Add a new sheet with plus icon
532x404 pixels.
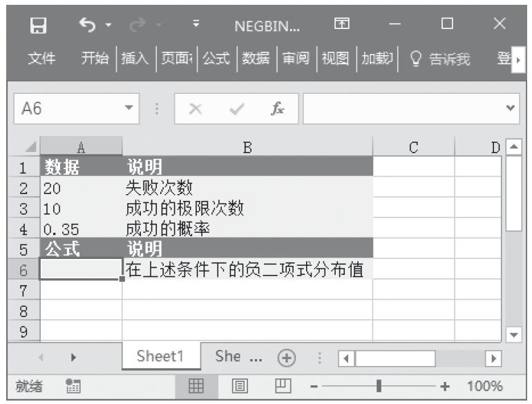click(x=285, y=358)
